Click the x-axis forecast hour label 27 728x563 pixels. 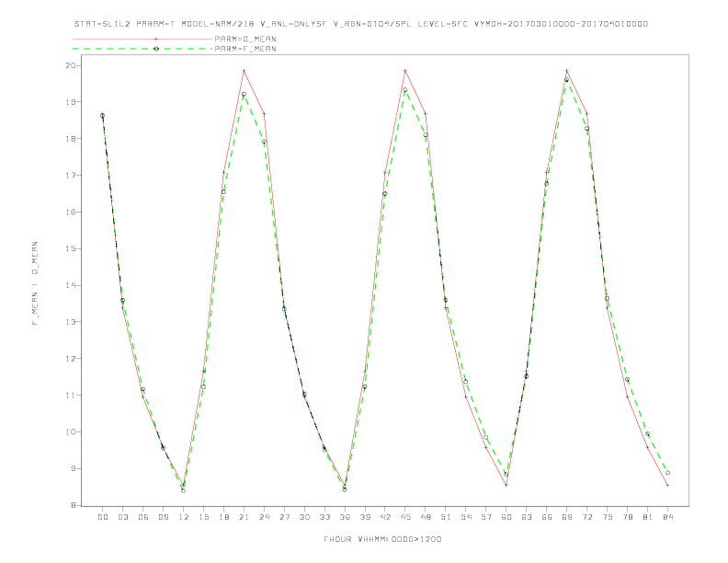pyautogui.click(x=284, y=517)
